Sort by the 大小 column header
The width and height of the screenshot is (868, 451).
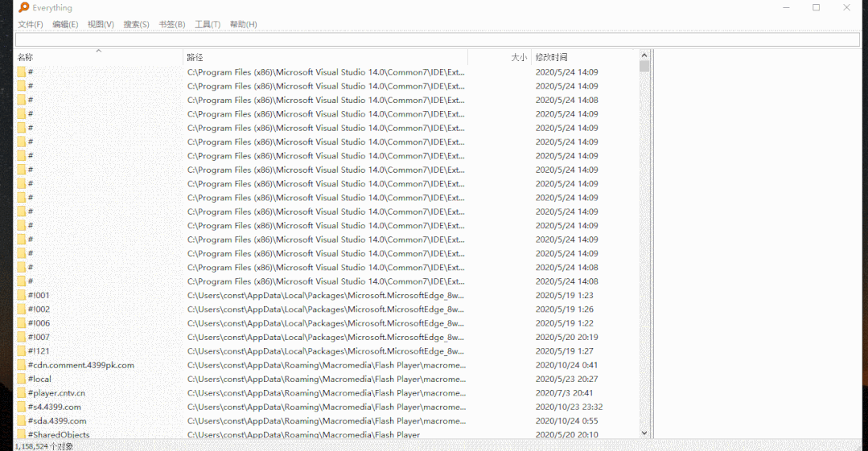500,57
